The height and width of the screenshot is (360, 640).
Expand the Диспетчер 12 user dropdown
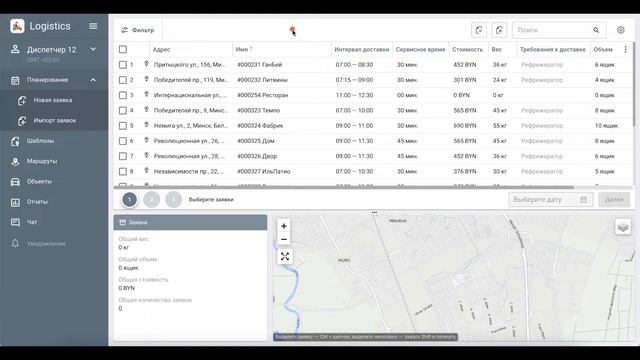coord(93,49)
